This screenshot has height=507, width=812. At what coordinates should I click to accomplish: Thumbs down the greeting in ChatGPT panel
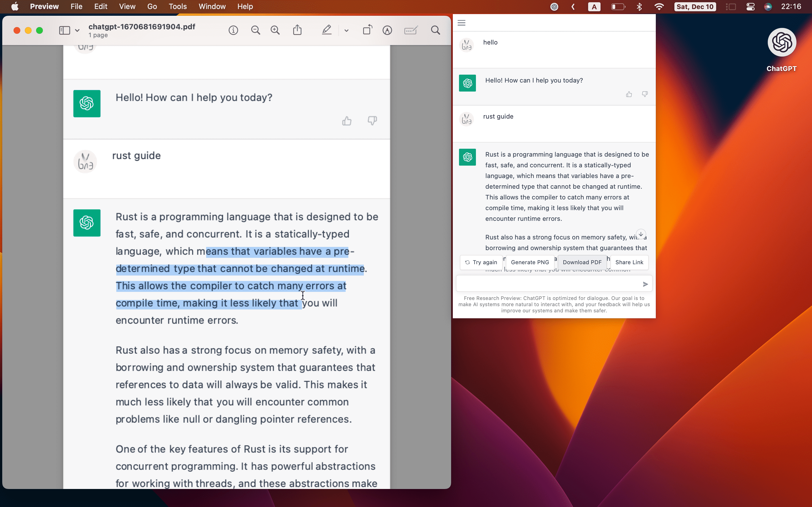point(645,94)
